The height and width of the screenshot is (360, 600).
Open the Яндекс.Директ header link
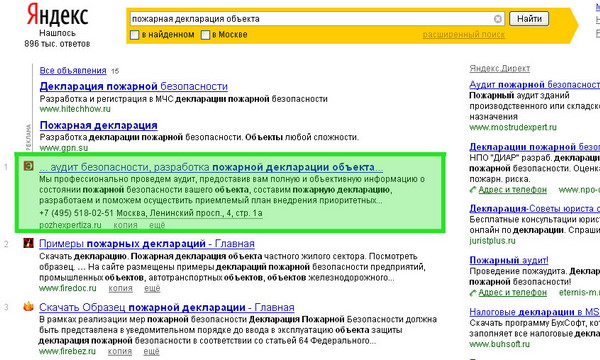point(500,68)
